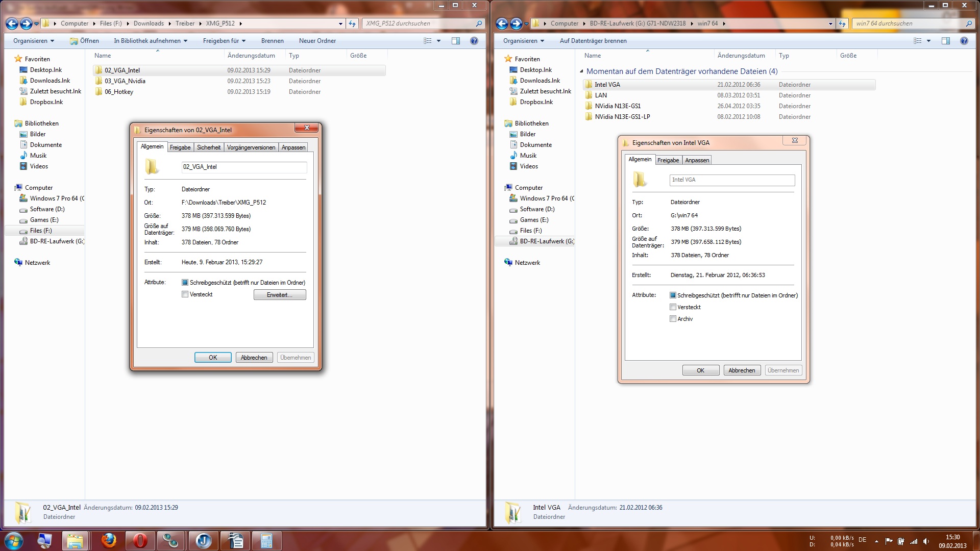Click the Erweitert... button
The image size is (980, 551).
coord(280,295)
